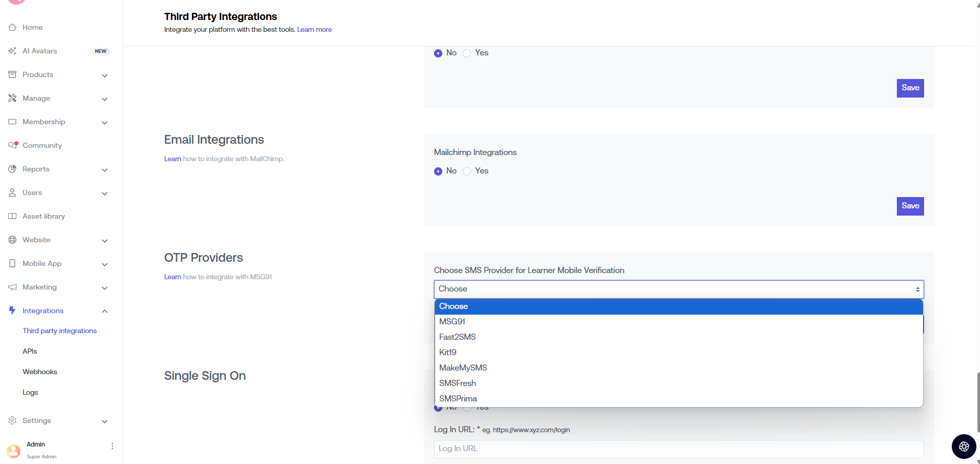Open Asset library book icon
The height and width of the screenshot is (464, 980).
(x=12, y=216)
